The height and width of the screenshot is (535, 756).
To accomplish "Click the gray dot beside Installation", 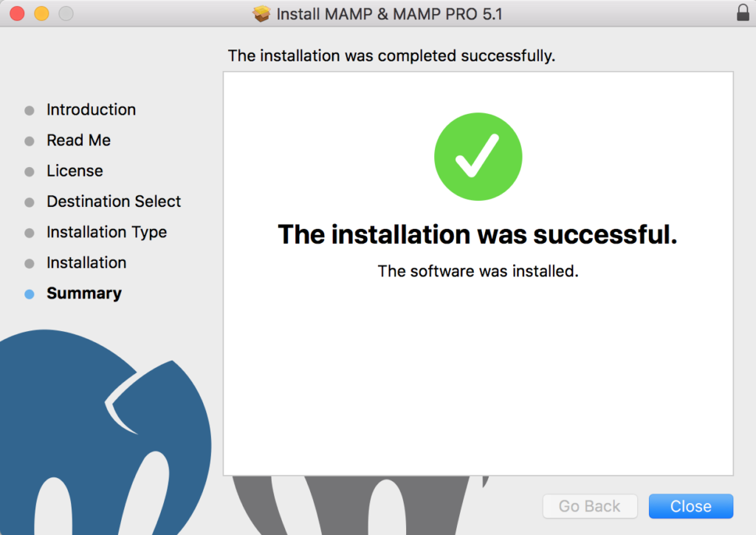I will coord(30,263).
